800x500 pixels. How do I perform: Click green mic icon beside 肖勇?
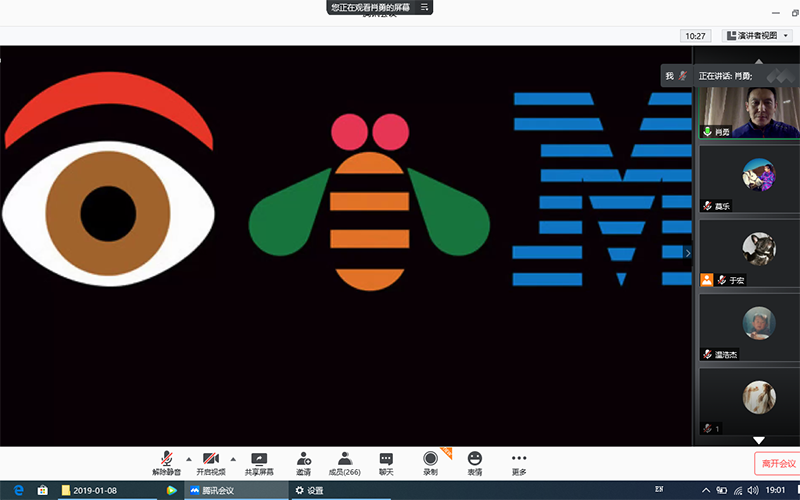tap(707, 132)
